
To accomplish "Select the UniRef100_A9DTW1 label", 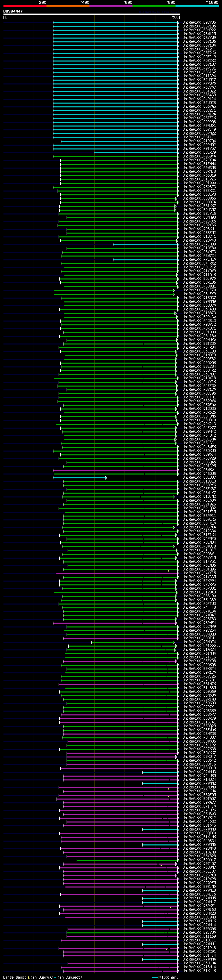I will [199, 638].
